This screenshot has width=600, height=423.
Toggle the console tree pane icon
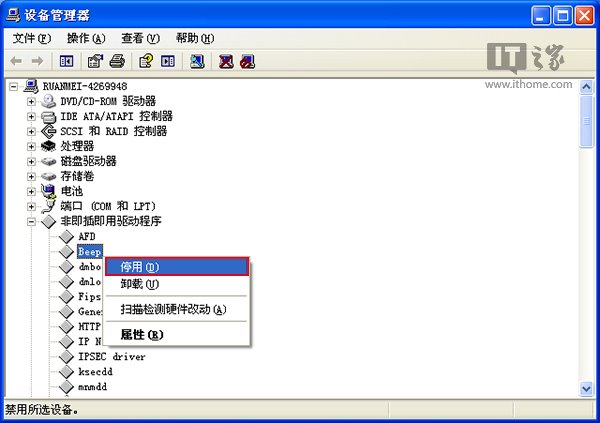67,61
